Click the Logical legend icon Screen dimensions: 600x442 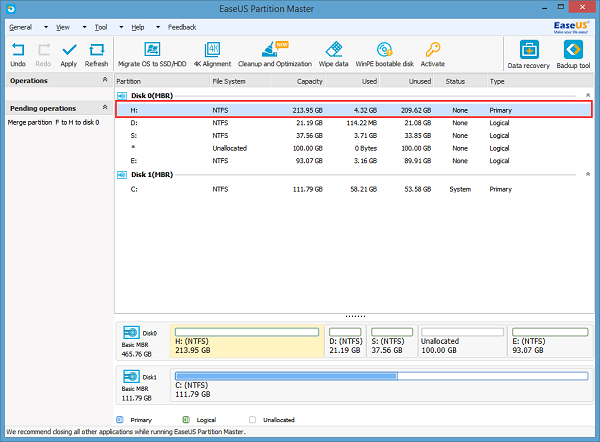coord(186,420)
